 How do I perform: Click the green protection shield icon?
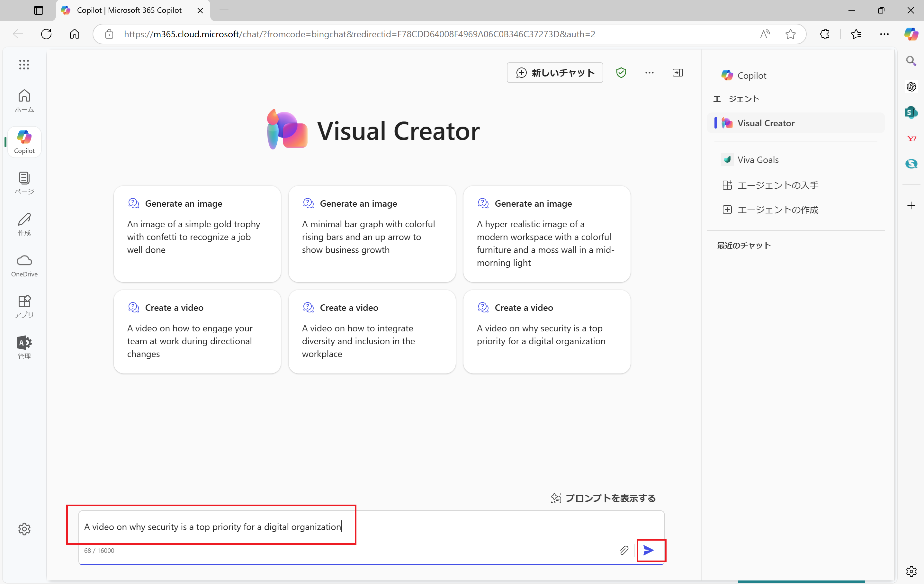(621, 73)
